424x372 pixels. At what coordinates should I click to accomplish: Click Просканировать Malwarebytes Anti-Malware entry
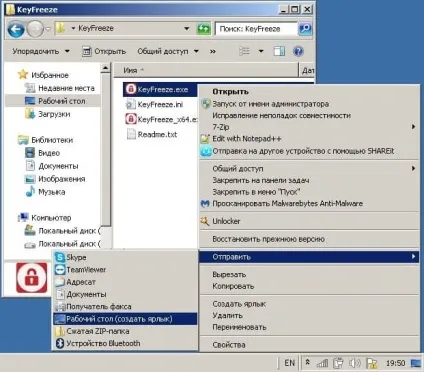point(309,203)
